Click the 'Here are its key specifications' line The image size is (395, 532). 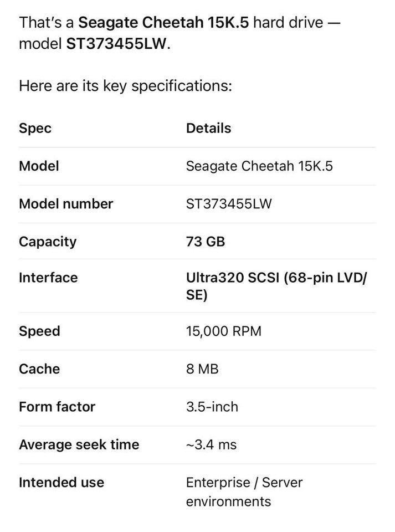coord(125,86)
